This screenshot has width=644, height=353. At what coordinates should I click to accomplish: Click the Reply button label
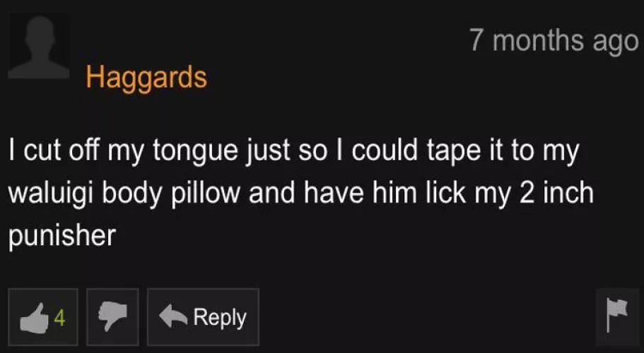tap(220, 318)
